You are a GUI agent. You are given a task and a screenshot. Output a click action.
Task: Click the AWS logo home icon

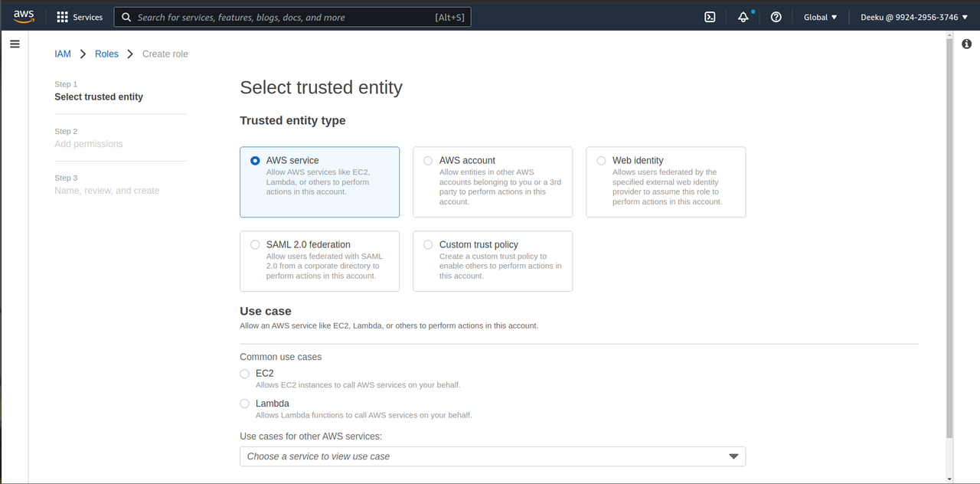24,17
